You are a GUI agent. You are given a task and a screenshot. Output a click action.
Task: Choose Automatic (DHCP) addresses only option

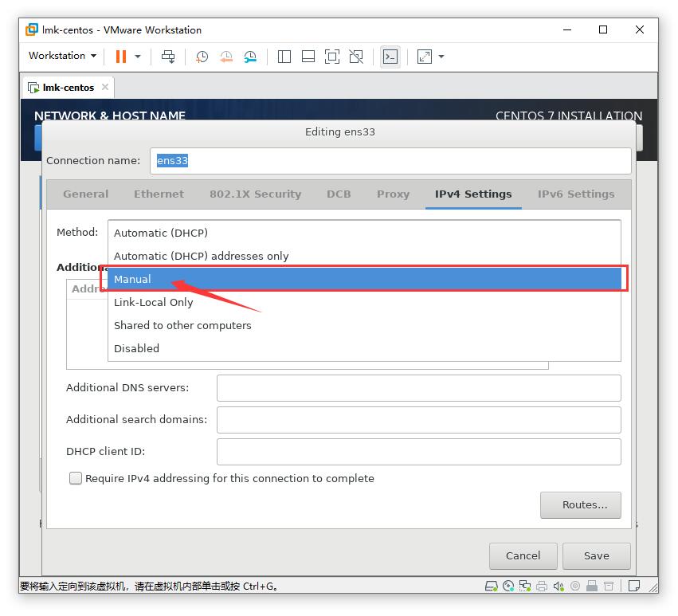[364, 256]
